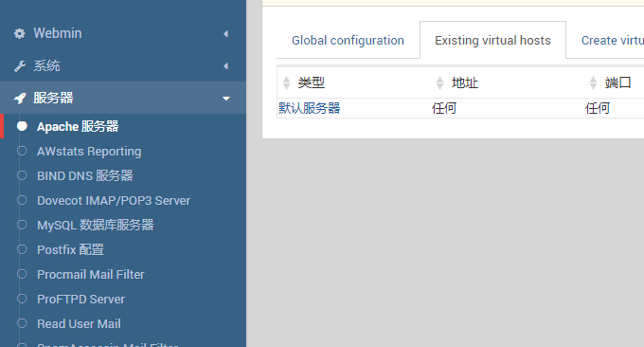This screenshot has width=644, height=347.
Task: Click the 端口 column header
Action: pos(618,82)
